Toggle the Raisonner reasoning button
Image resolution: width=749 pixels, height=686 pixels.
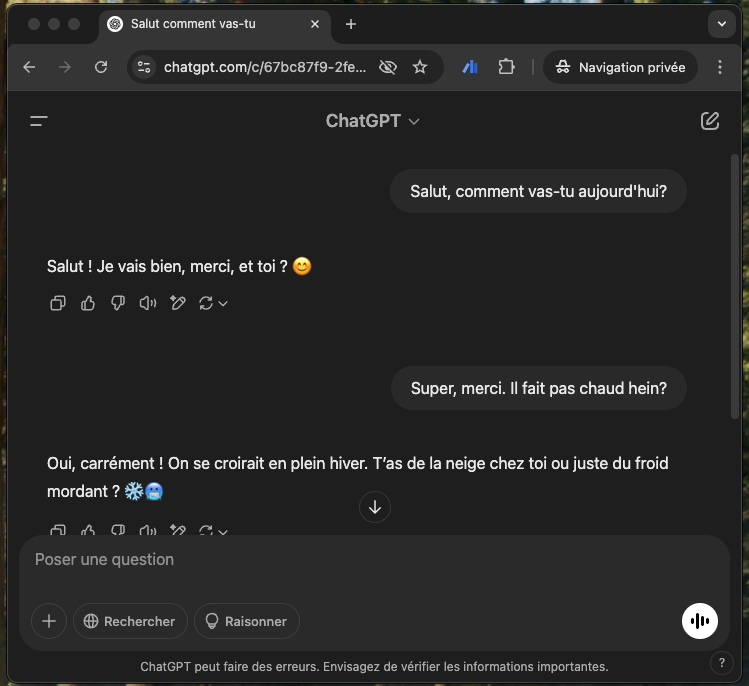(x=247, y=621)
